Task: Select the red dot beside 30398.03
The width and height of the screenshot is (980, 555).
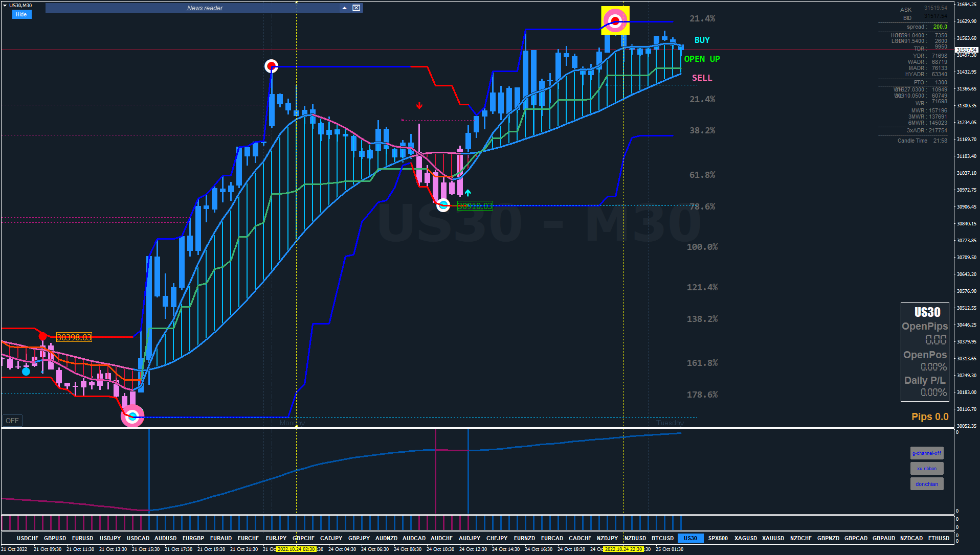Action: (43, 336)
